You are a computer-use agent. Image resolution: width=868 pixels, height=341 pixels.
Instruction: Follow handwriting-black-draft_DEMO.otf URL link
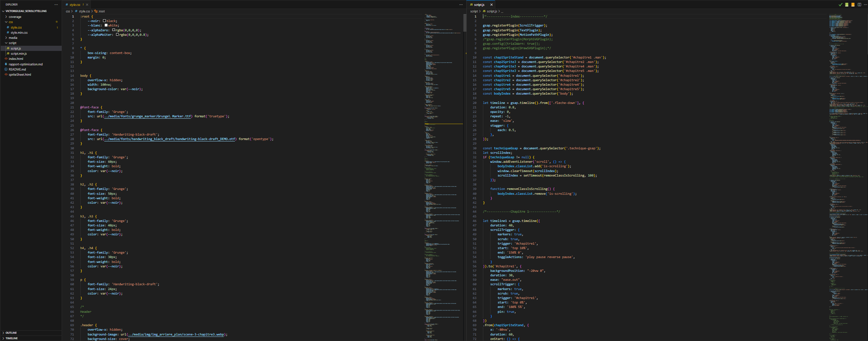click(x=169, y=139)
